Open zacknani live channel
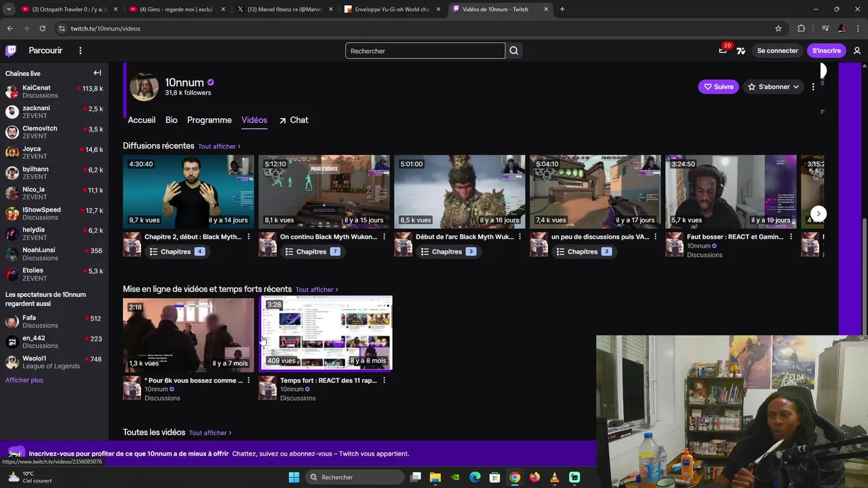This screenshot has height=488, width=868. tap(54, 112)
